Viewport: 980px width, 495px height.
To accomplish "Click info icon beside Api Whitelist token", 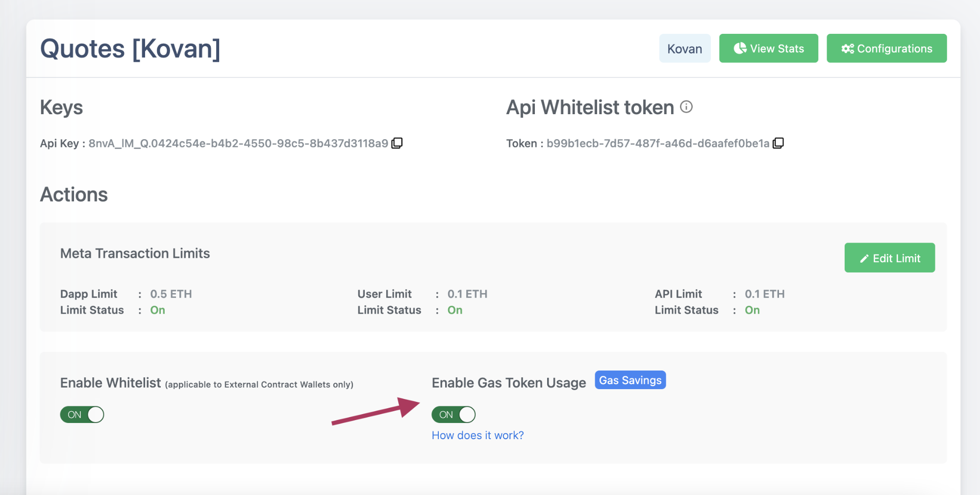I will pos(686,107).
